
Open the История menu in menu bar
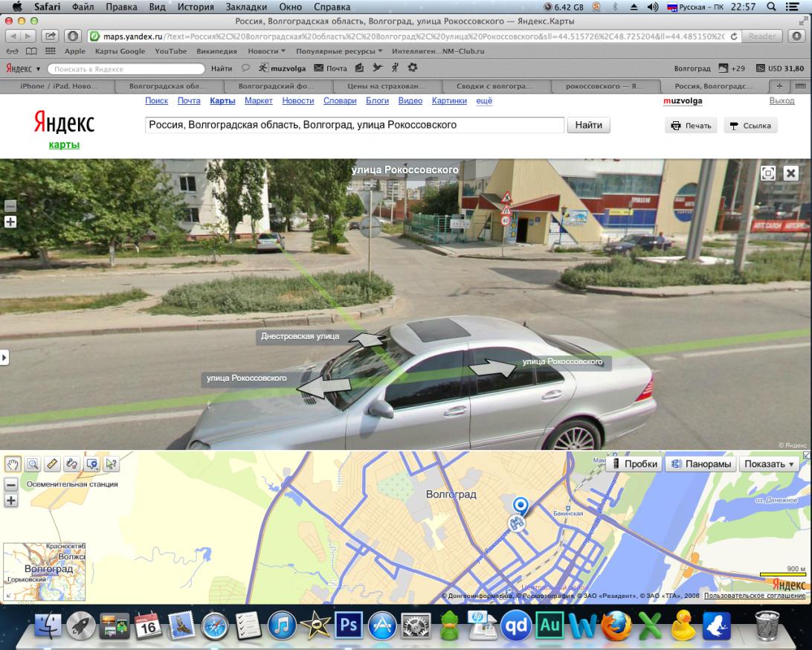point(195,7)
